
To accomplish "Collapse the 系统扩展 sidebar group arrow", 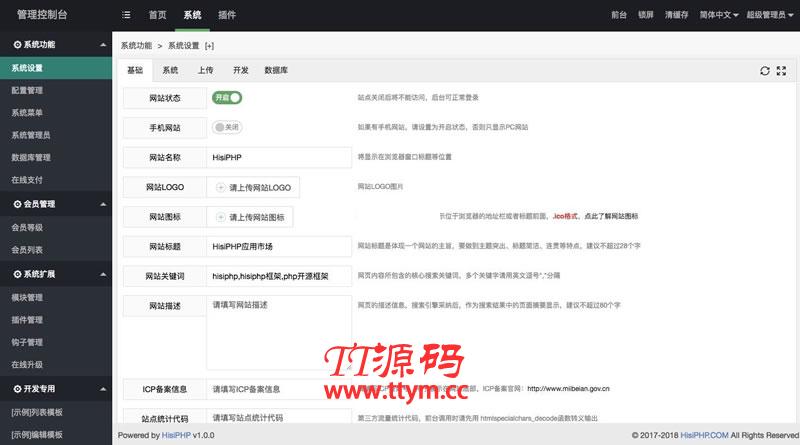I will coord(103,275).
